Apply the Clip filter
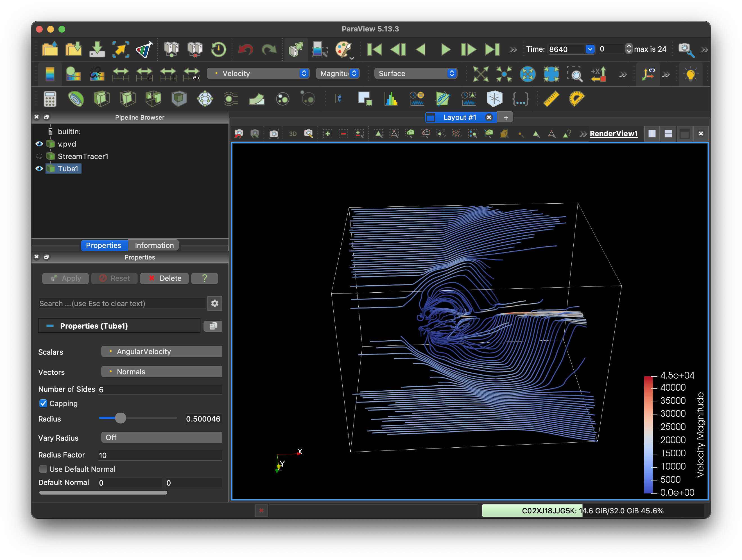The width and height of the screenshot is (742, 560). [102, 99]
